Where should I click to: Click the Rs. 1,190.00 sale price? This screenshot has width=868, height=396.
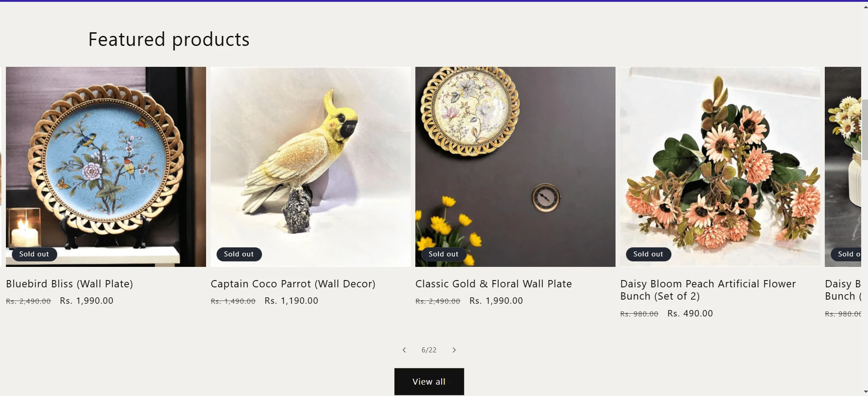(291, 301)
